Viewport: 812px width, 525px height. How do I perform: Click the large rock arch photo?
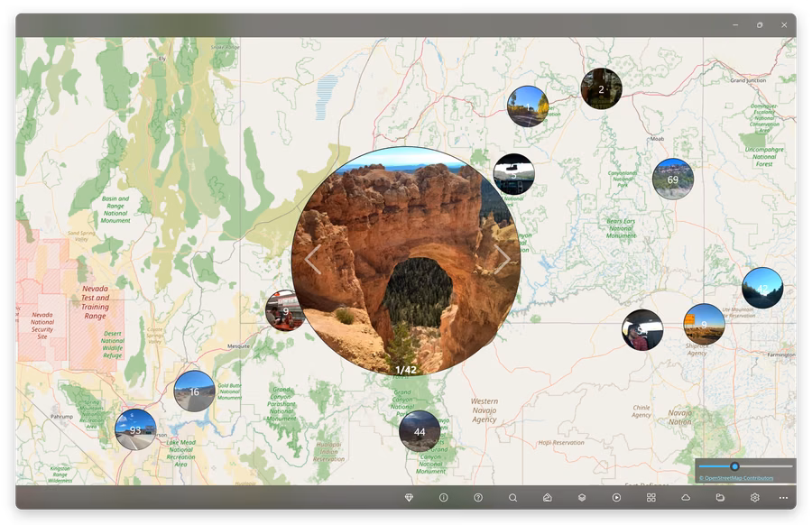406,261
